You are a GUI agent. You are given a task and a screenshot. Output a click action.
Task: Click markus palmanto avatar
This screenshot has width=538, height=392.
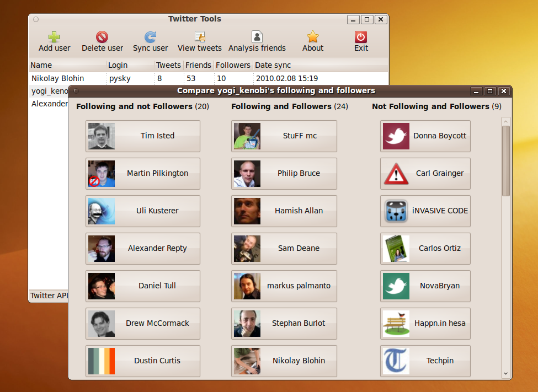[x=247, y=286]
